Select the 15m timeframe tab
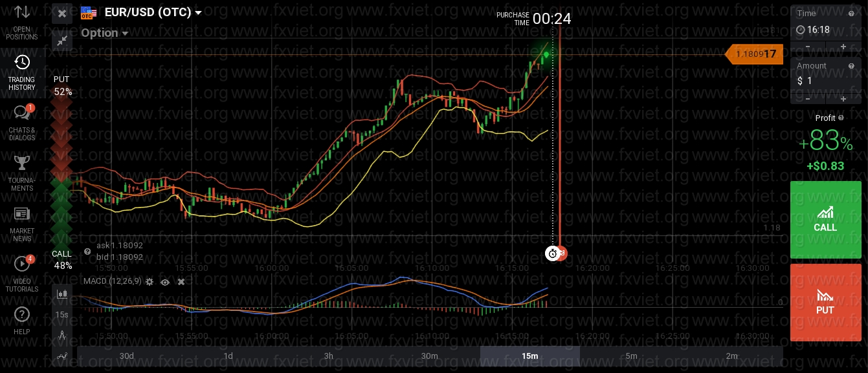The width and height of the screenshot is (868, 373). pyautogui.click(x=530, y=356)
